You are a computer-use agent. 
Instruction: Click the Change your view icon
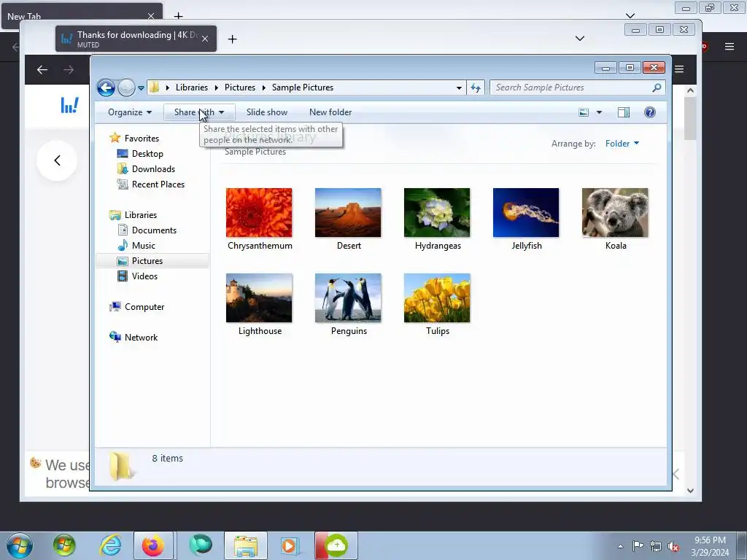[x=584, y=112]
